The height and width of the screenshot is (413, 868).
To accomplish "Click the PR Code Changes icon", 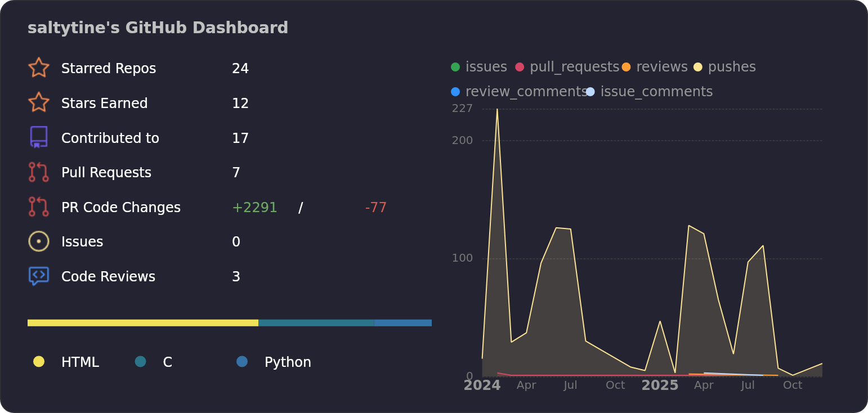I will pyautogui.click(x=38, y=207).
